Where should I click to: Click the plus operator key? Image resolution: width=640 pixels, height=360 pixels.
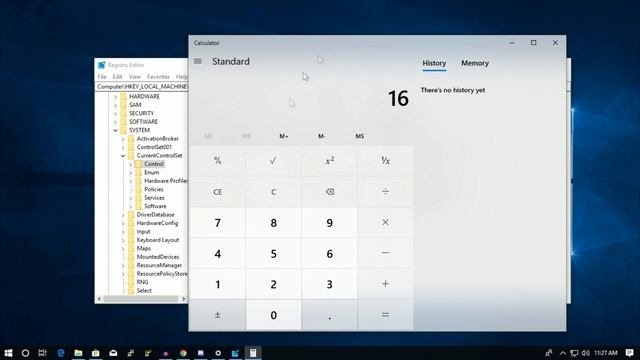[x=385, y=284]
